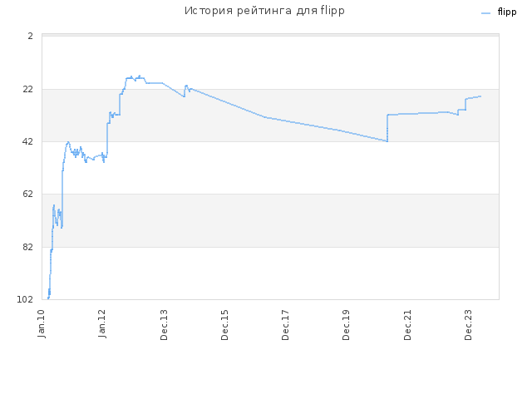Click the y-axis value 2
532x399 pixels.
click(30, 36)
